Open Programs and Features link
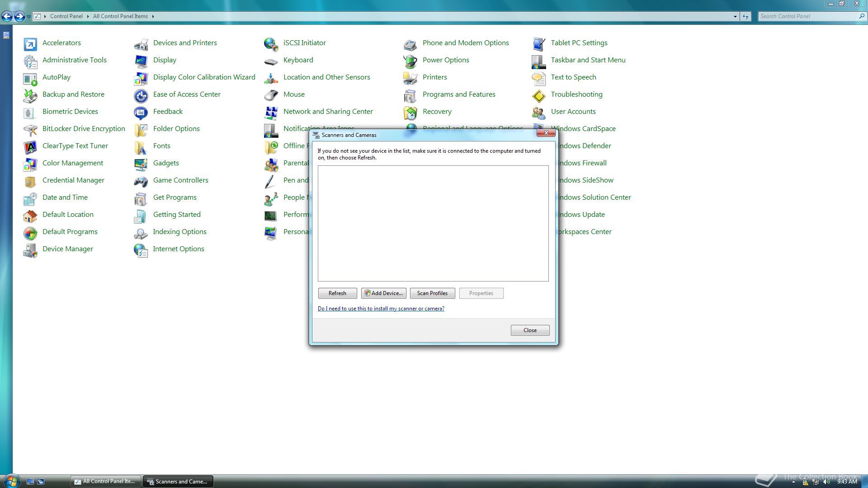This screenshot has height=488, width=868. (459, 94)
